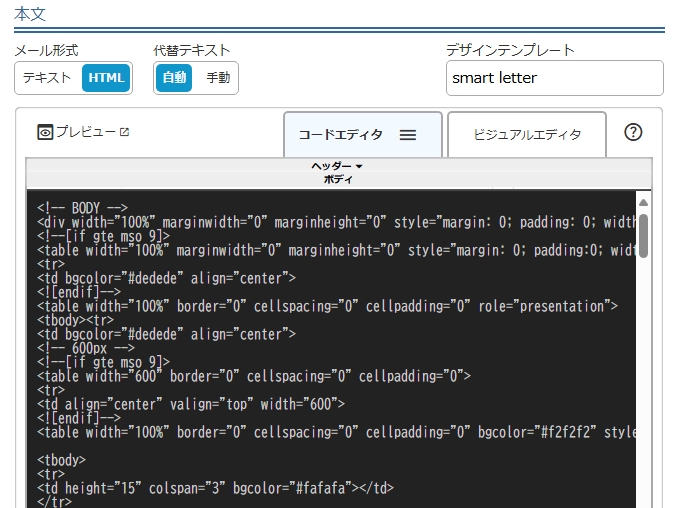
Task: Open external link icon beside プレビュー
Action: coord(124,131)
